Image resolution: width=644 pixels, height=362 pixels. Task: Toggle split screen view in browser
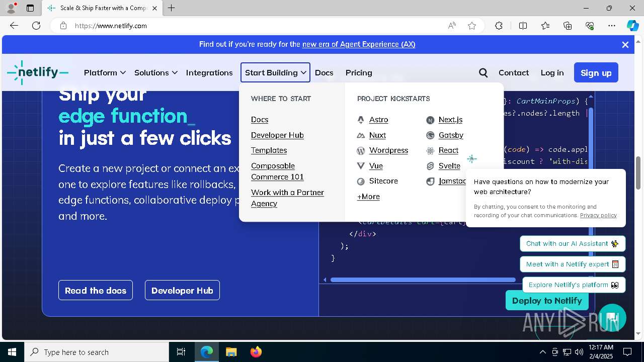(x=523, y=26)
